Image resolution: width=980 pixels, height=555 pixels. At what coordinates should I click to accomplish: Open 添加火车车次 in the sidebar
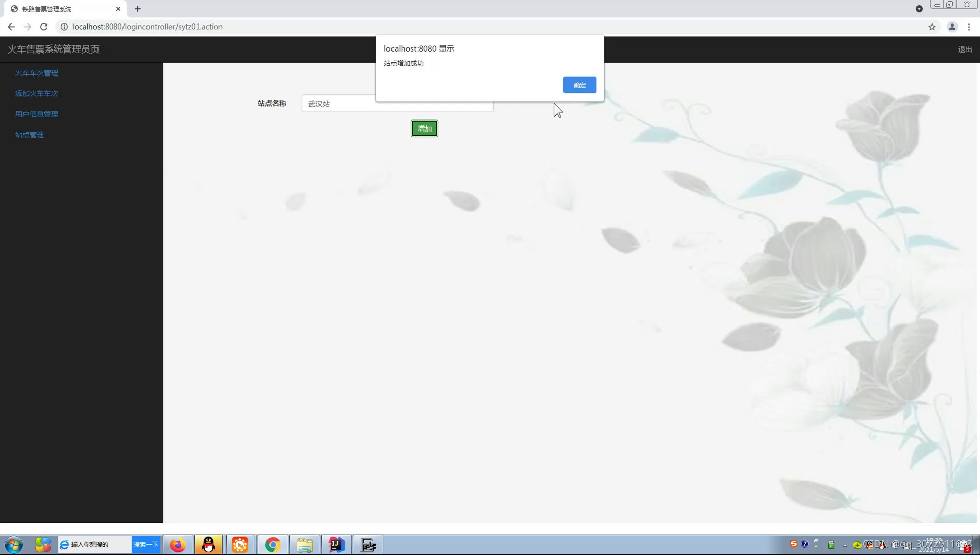(x=36, y=93)
